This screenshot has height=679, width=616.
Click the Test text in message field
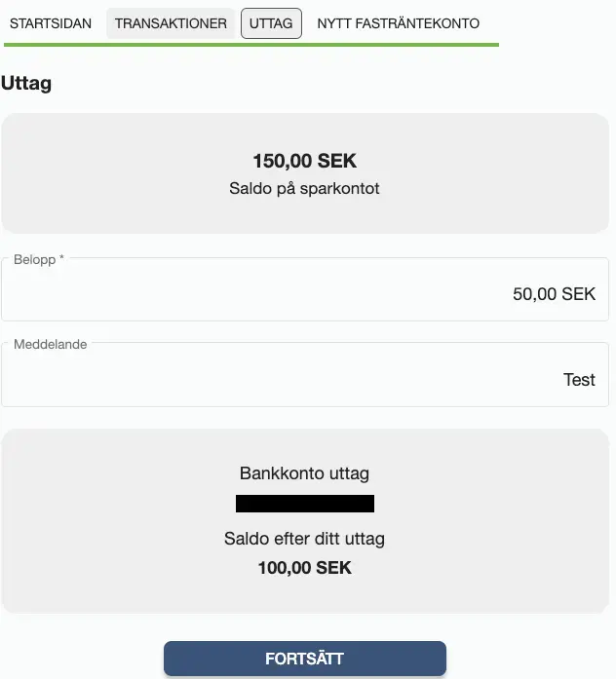point(579,380)
